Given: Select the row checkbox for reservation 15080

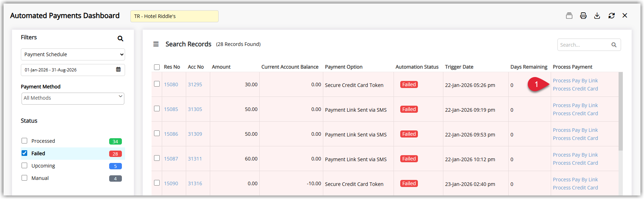Looking at the screenshot, I should [157, 84].
